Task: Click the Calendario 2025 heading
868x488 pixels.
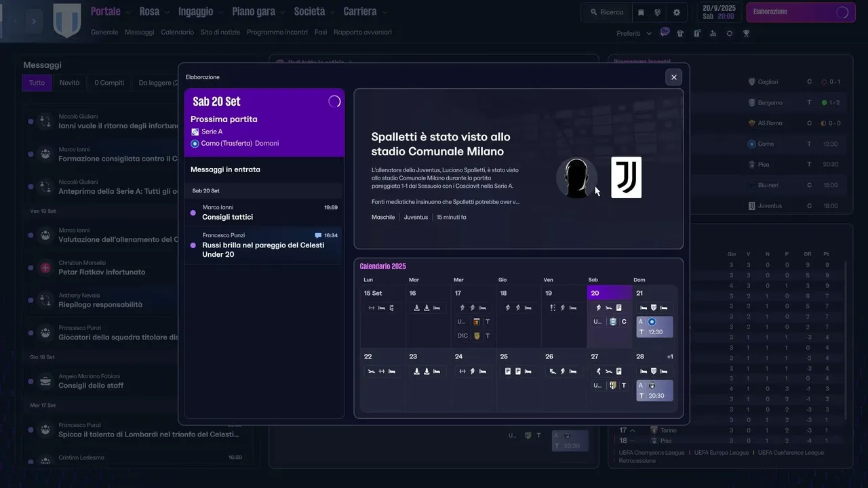Action: [x=382, y=266]
